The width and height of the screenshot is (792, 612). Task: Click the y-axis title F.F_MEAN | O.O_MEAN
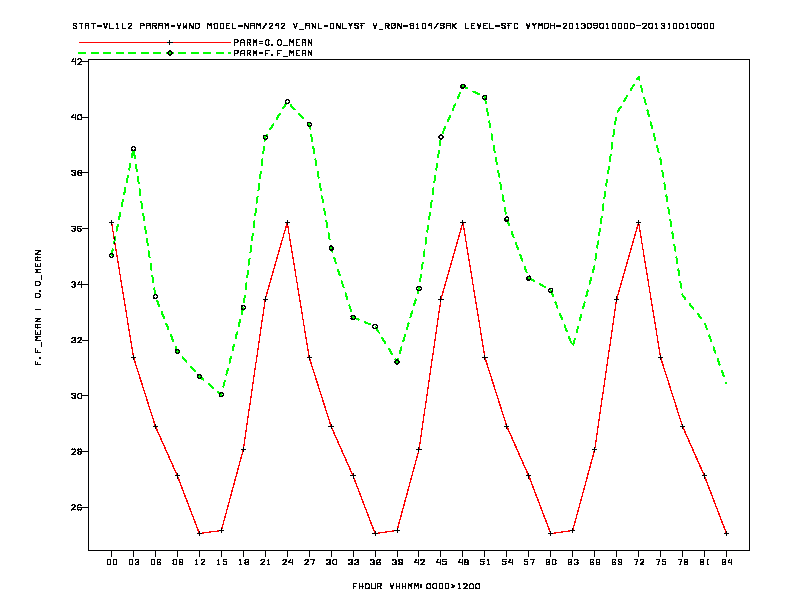click(x=38, y=307)
